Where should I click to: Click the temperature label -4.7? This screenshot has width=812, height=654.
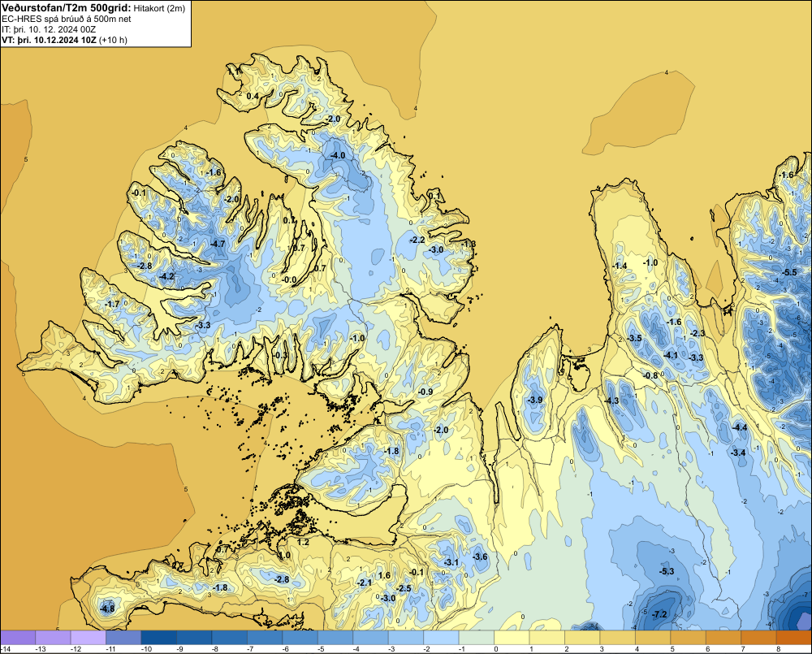(218, 244)
